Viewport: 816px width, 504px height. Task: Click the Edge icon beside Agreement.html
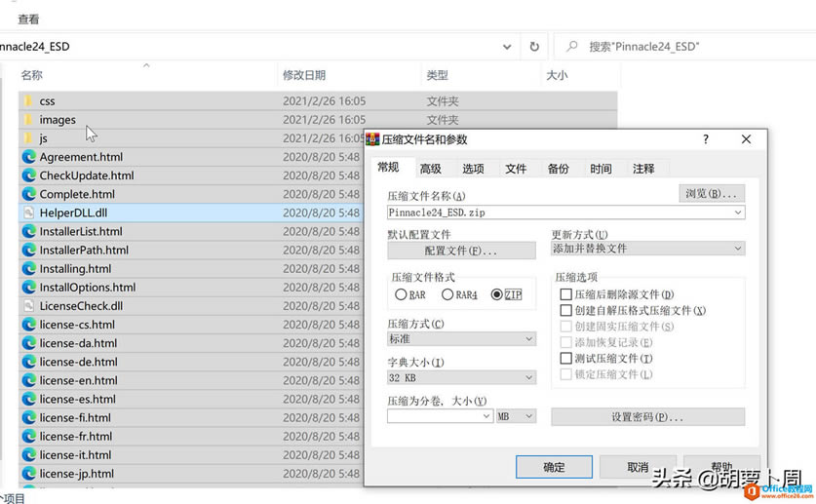click(x=28, y=157)
